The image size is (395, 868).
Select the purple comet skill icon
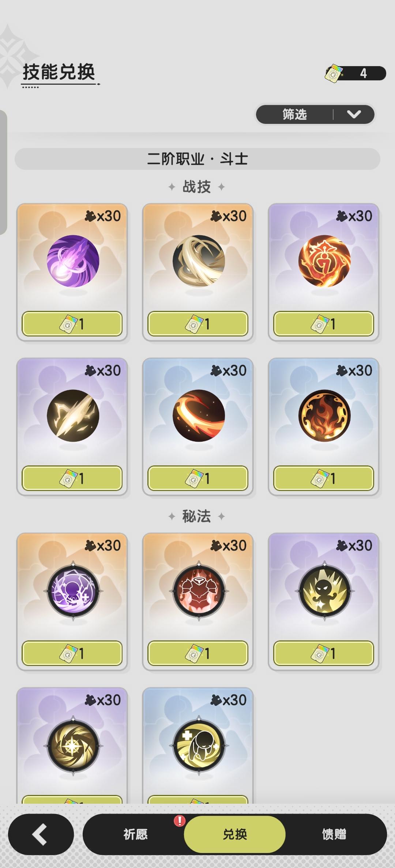pos(73,261)
